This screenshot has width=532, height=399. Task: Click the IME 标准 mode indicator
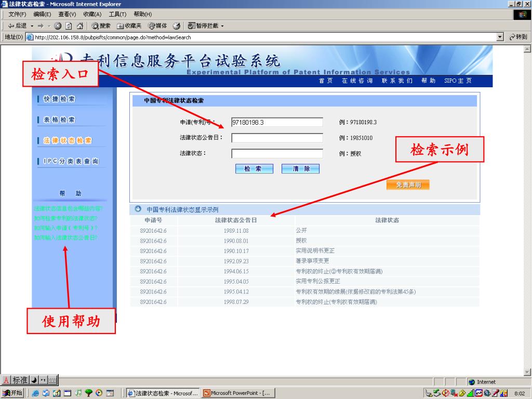[x=20, y=380]
